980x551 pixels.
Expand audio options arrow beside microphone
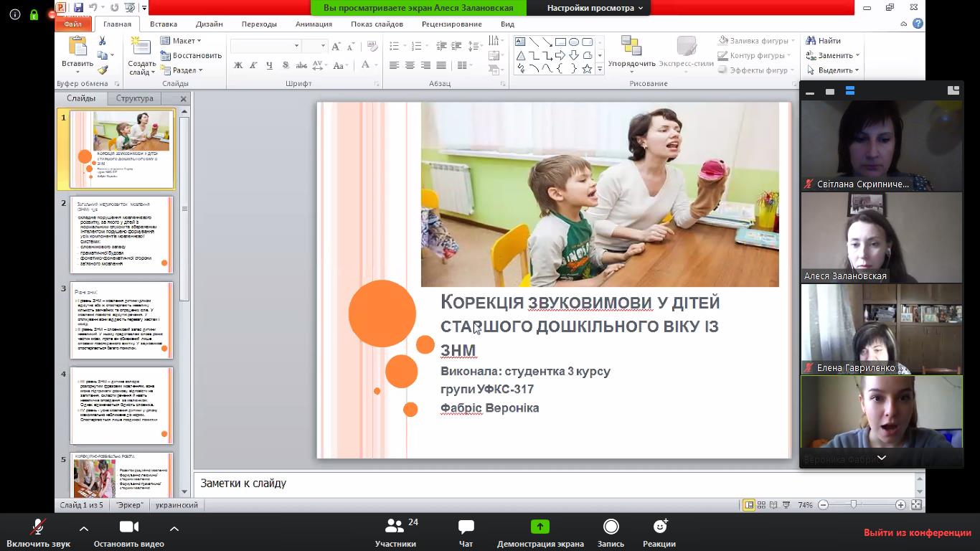pos(83,528)
